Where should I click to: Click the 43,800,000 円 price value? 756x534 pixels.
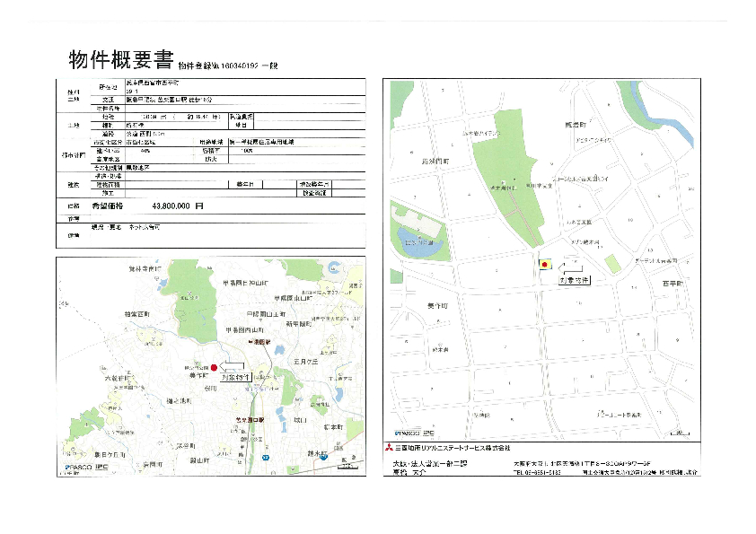coord(178,206)
